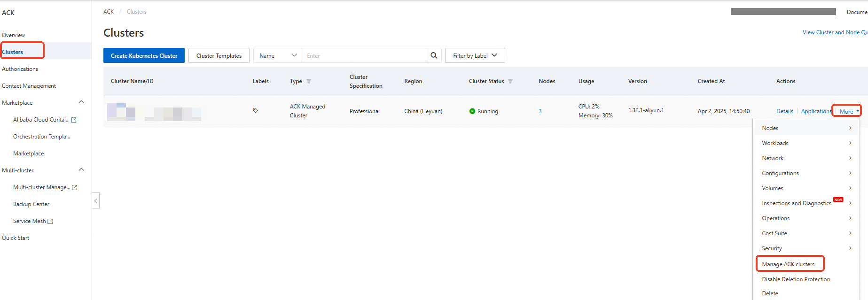Expand the Network submenu

(x=806, y=158)
